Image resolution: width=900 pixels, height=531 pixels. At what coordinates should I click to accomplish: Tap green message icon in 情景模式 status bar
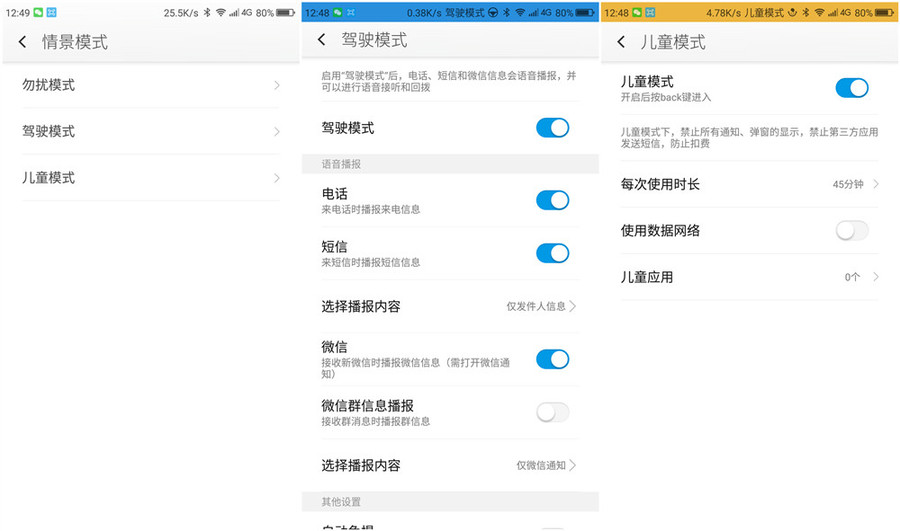point(38,12)
